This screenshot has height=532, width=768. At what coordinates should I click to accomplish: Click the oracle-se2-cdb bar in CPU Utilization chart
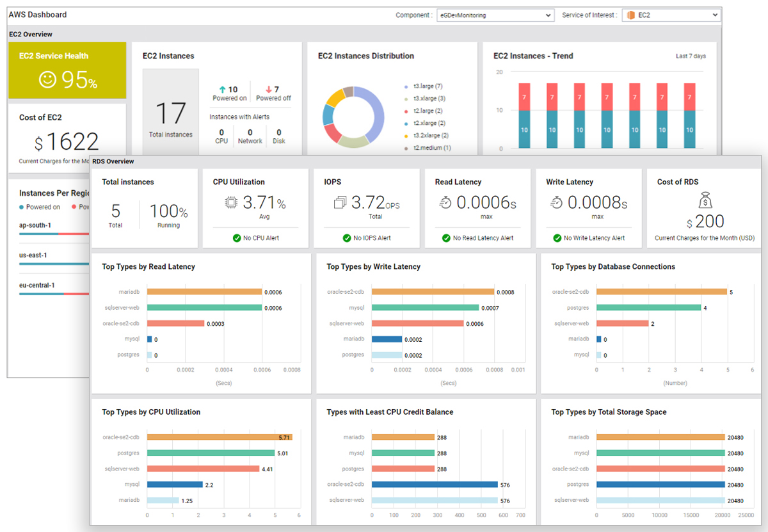click(220, 437)
